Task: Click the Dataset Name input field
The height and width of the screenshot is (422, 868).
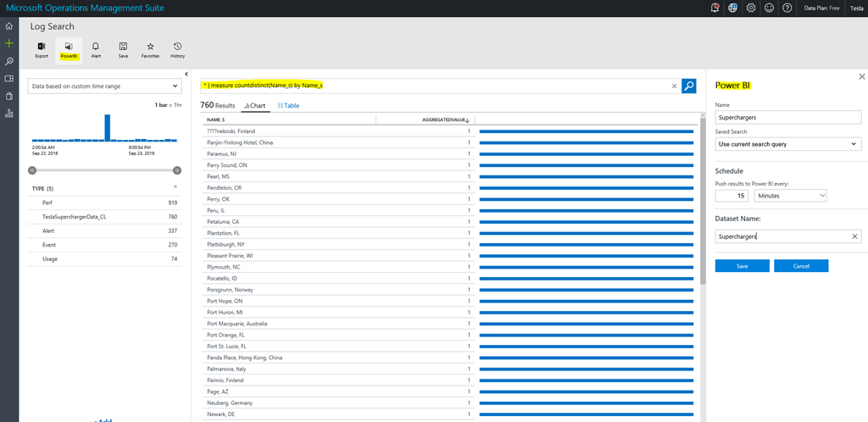Action: 780,236
